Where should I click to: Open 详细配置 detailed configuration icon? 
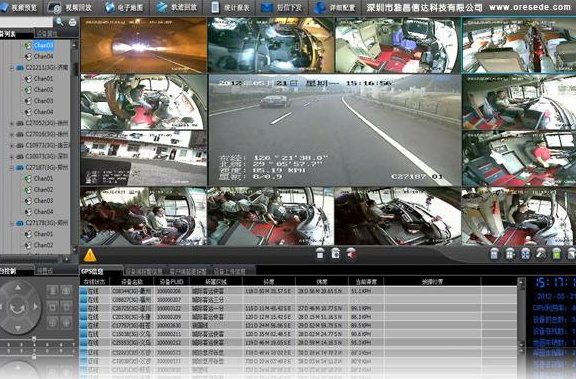[x=320, y=8]
